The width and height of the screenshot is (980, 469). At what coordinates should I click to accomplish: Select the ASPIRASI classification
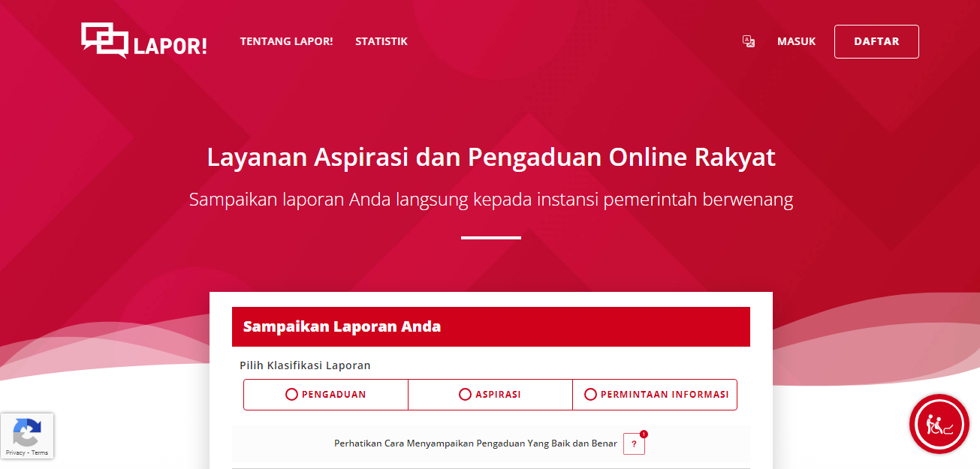point(490,394)
